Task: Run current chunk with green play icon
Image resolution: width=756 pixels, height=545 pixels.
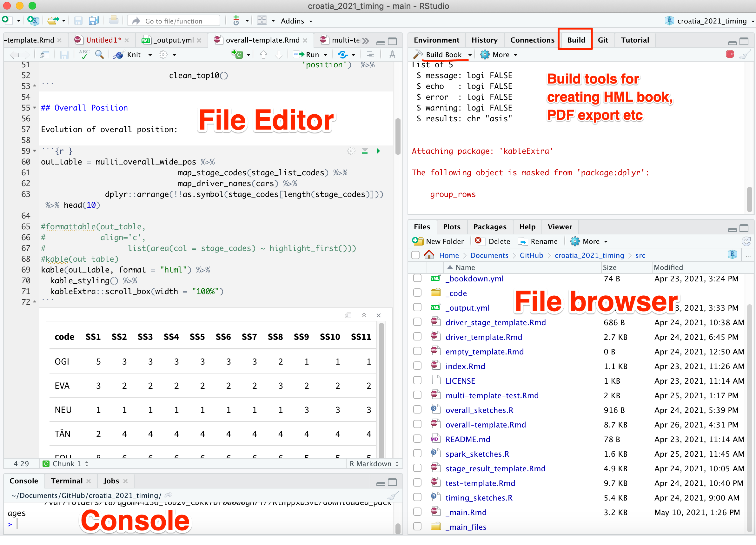Action: point(378,151)
